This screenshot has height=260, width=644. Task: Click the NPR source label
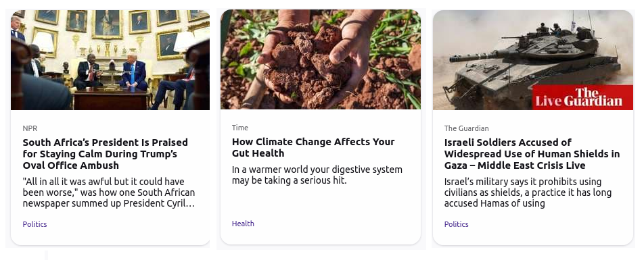pyautogui.click(x=30, y=128)
